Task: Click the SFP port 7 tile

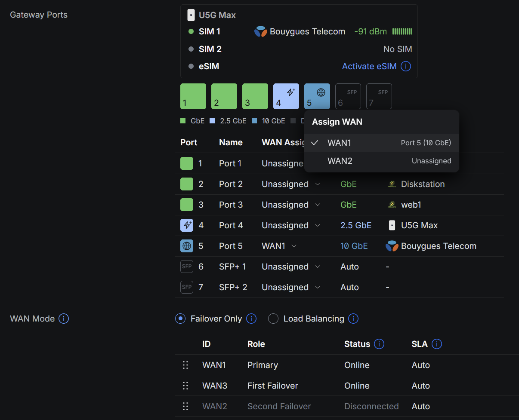Action: 379,96
